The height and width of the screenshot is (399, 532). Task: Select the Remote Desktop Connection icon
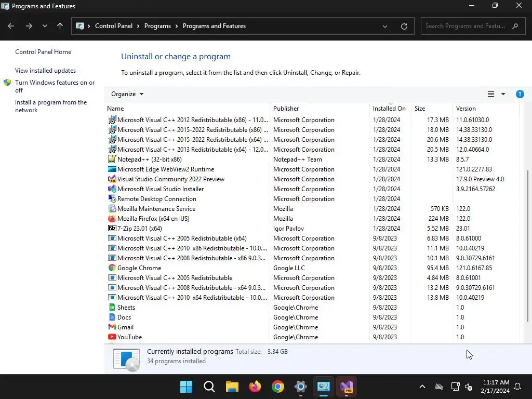click(112, 198)
